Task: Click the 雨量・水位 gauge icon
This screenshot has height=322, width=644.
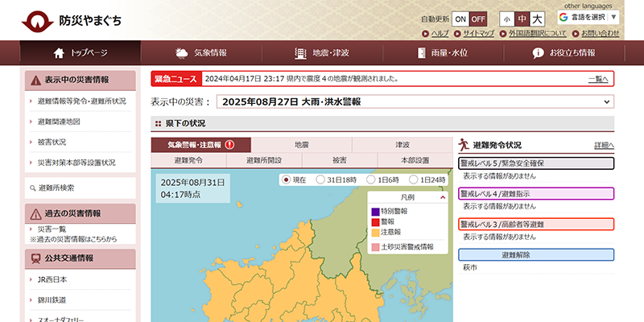Action: [422, 53]
